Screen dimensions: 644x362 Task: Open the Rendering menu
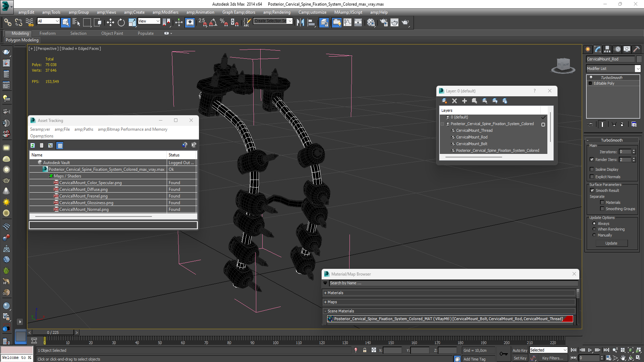click(277, 12)
